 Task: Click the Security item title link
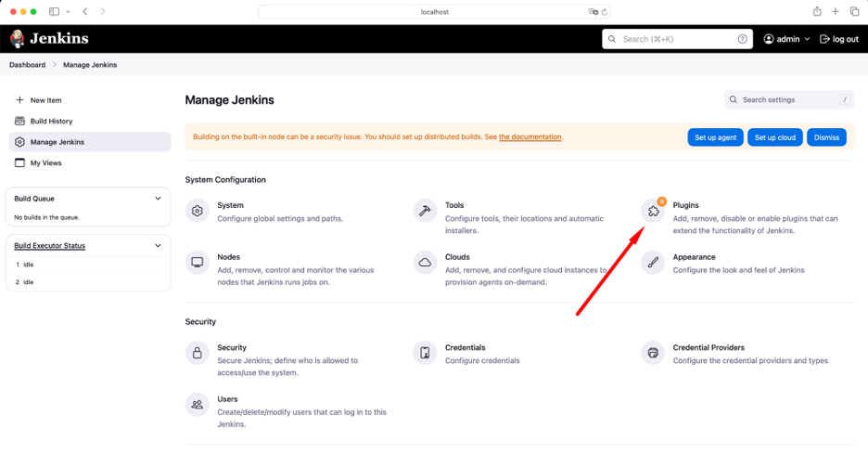point(232,347)
